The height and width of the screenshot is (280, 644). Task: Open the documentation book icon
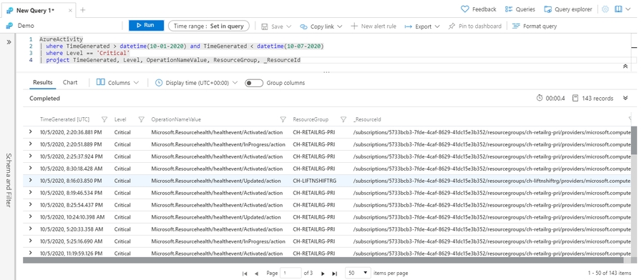[618, 9]
